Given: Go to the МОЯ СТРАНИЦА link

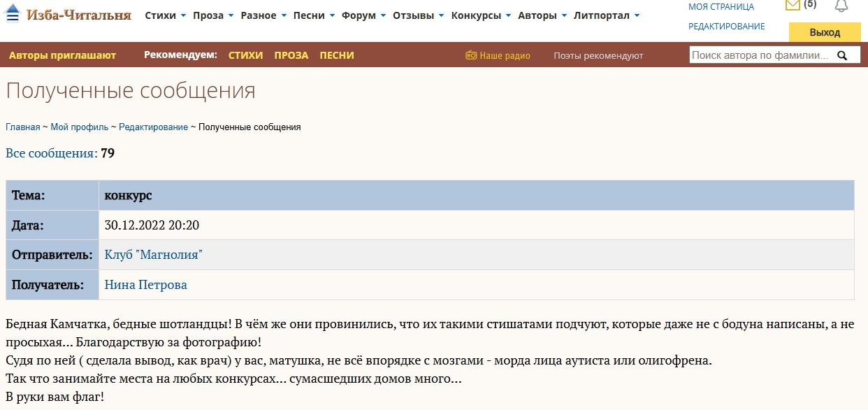Looking at the screenshot, I should [x=721, y=7].
